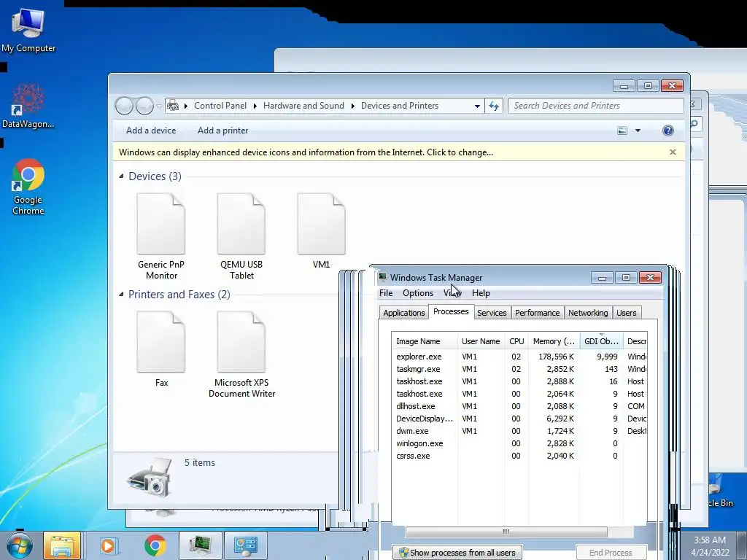This screenshot has width=747, height=560.
Task: Open Task Manager Options menu
Action: click(x=418, y=293)
